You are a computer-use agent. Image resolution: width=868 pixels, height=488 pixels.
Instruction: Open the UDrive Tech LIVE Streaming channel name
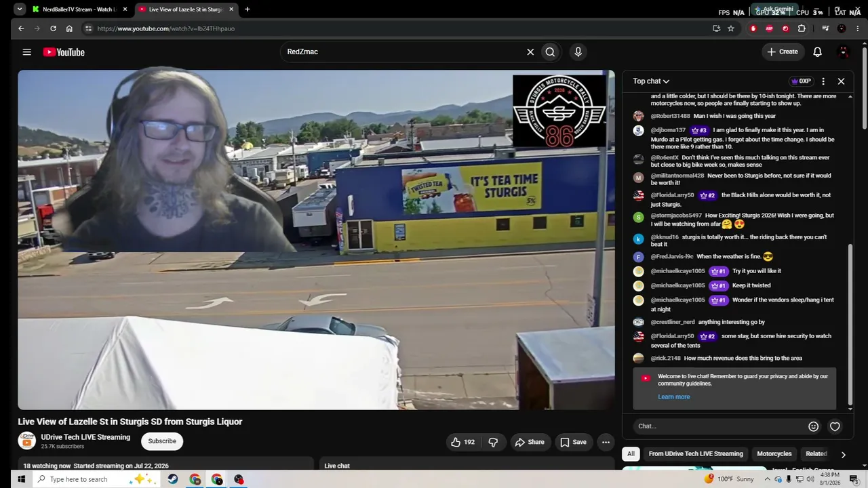(x=85, y=437)
